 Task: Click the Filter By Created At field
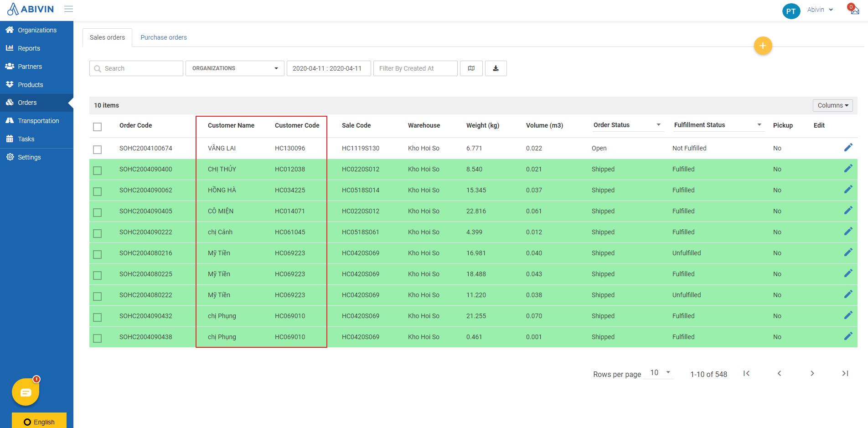(415, 68)
